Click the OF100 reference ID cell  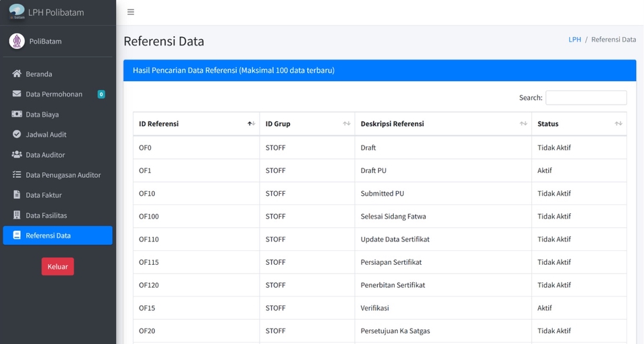[x=197, y=217]
